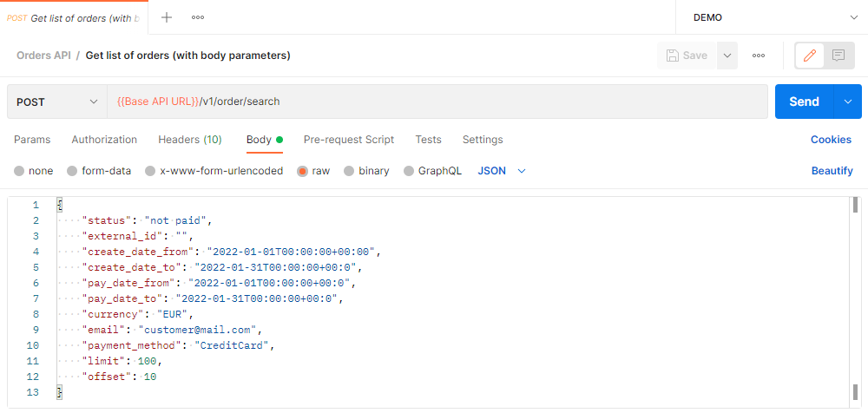Expand the Send button arrow options

848,102
